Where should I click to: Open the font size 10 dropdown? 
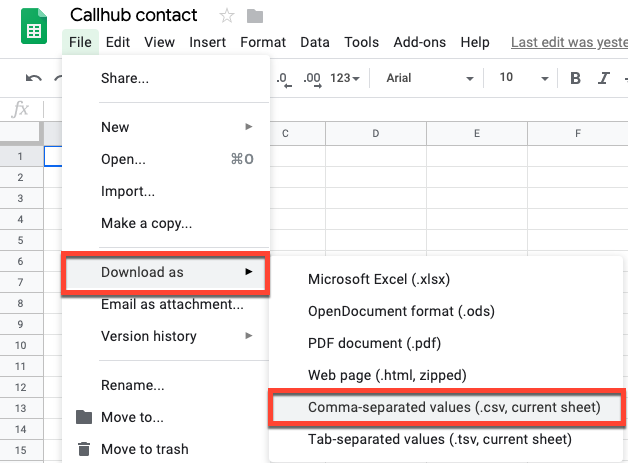[x=523, y=78]
